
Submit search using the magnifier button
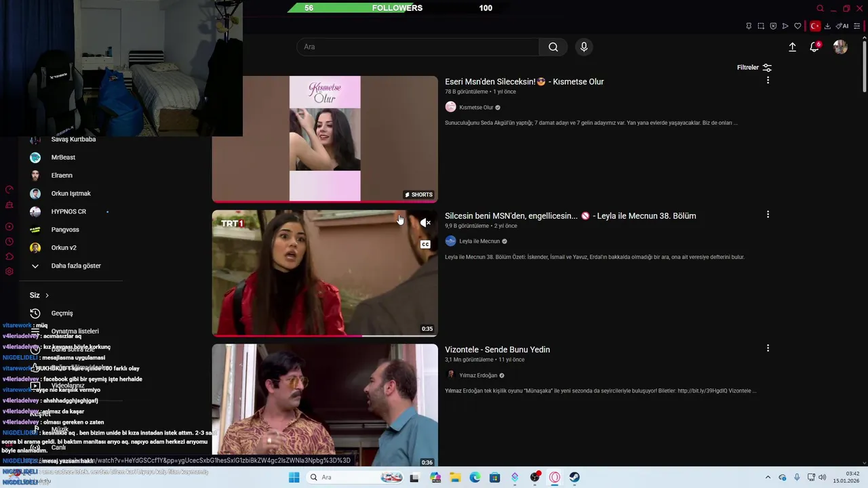coord(553,47)
